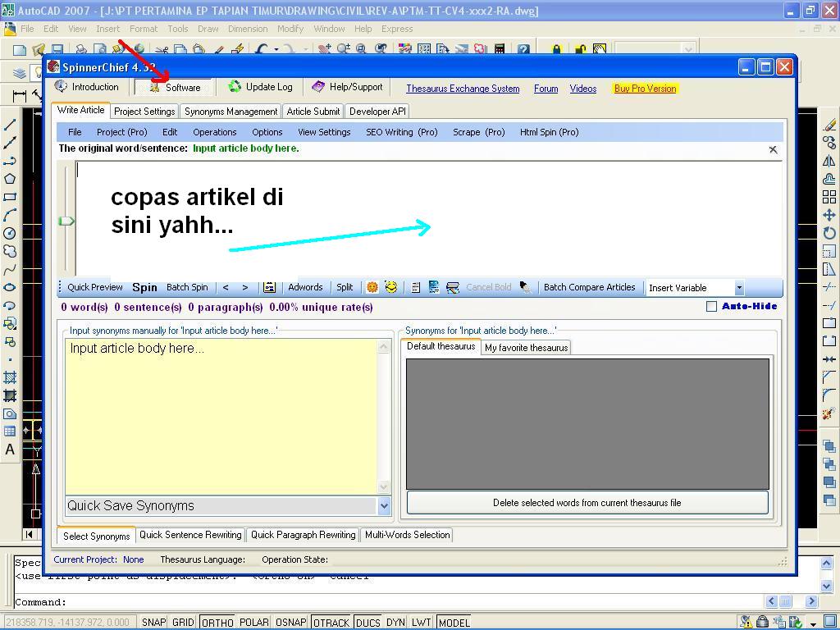Viewport: 840px width, 630px height.
Task: Toggle LWT lineweight in AutoCAD status bar
Action: [421, 622]
